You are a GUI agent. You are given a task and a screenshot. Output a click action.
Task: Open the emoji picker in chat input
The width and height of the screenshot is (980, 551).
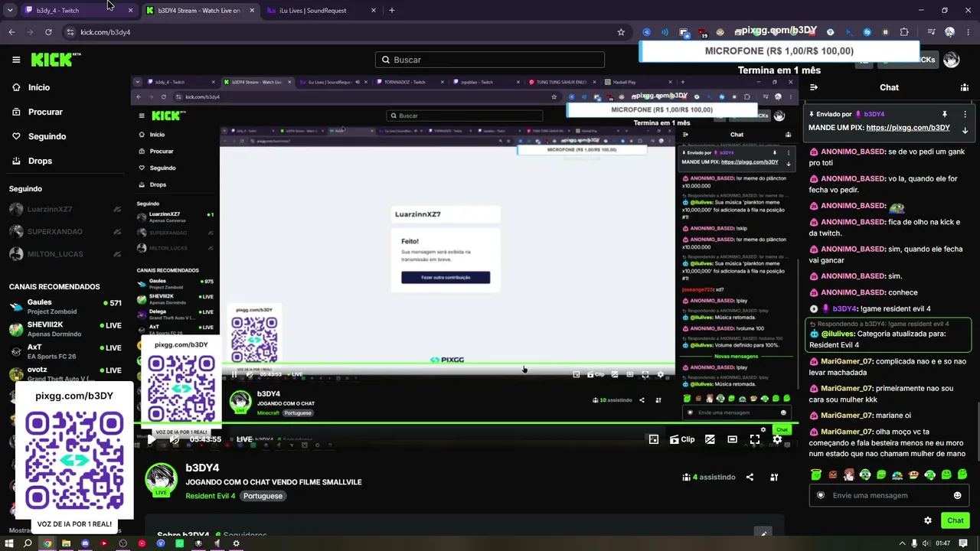click(x=957, y=495)
